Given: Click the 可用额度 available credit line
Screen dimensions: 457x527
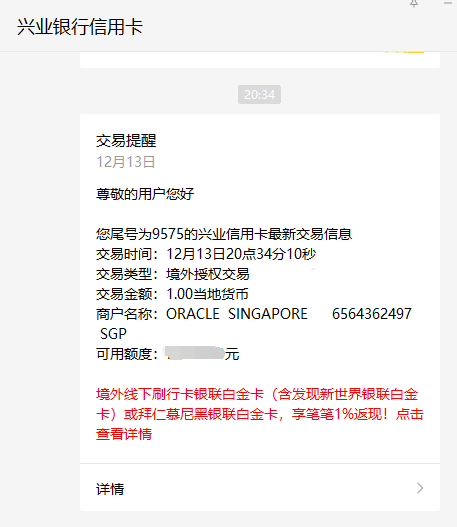Looking at the screenshot, I should click(x=167, y=354).
